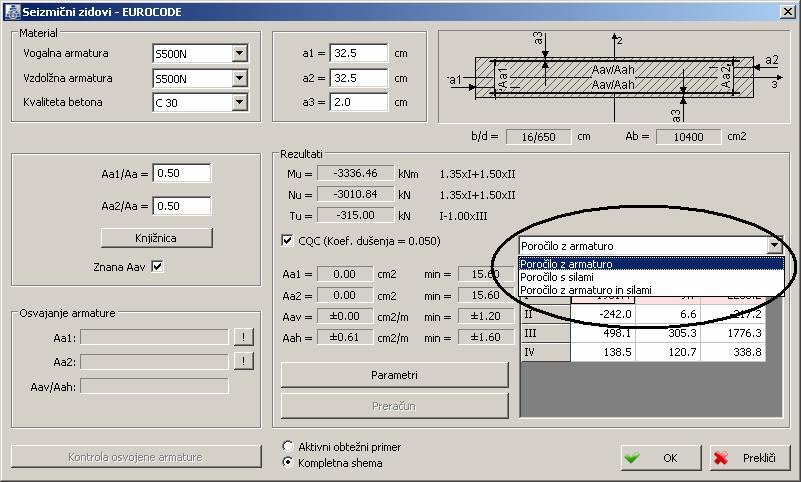Select Aktivni obtežni primer radio button
The height and width of the screenshot is (482, 801).
[288, 446]
